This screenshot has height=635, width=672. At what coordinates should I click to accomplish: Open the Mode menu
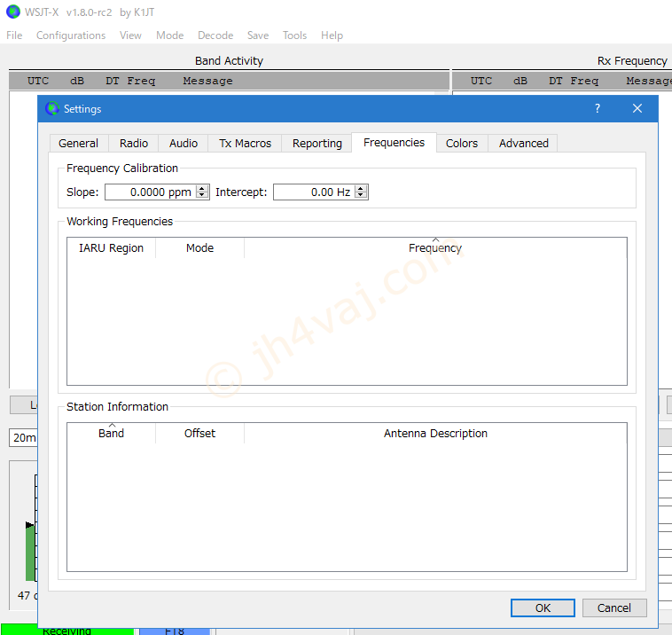[169, 35]
